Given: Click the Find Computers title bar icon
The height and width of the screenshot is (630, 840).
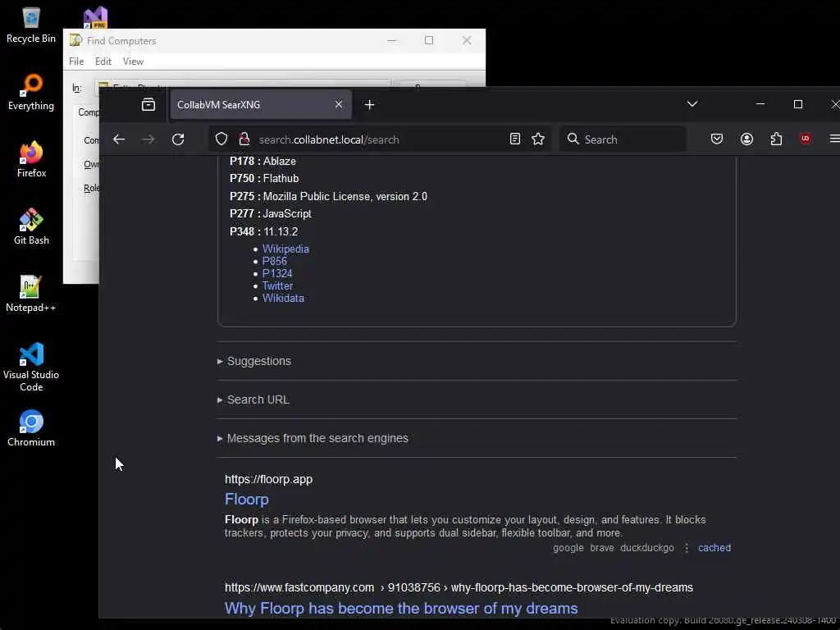Looking at the screenshot, I should 76,40.
